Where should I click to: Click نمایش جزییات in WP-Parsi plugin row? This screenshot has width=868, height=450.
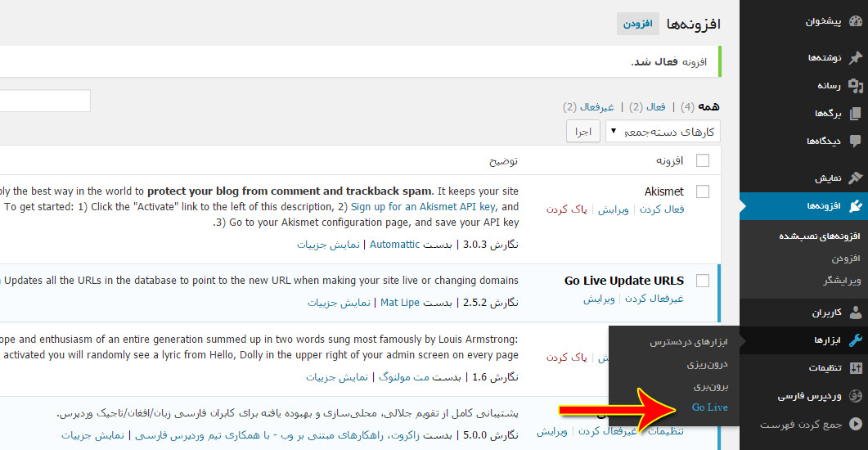pos(92,435)
